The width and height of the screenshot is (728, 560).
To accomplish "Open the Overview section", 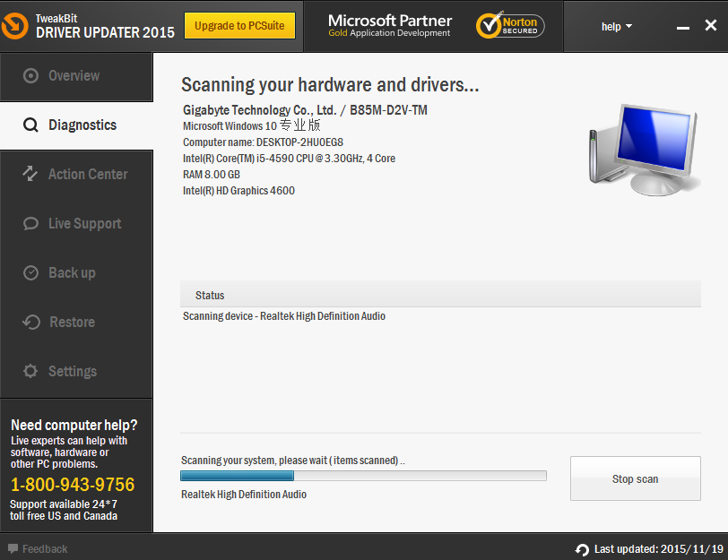I will click(76, 76).
